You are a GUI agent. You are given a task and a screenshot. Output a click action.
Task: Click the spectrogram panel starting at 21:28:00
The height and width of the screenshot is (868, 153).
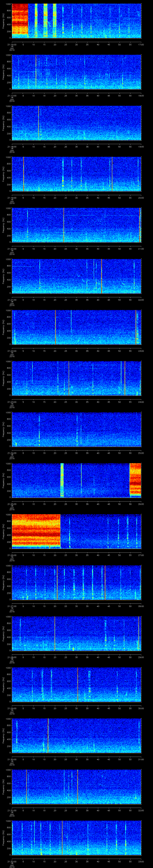pos(76,633)
